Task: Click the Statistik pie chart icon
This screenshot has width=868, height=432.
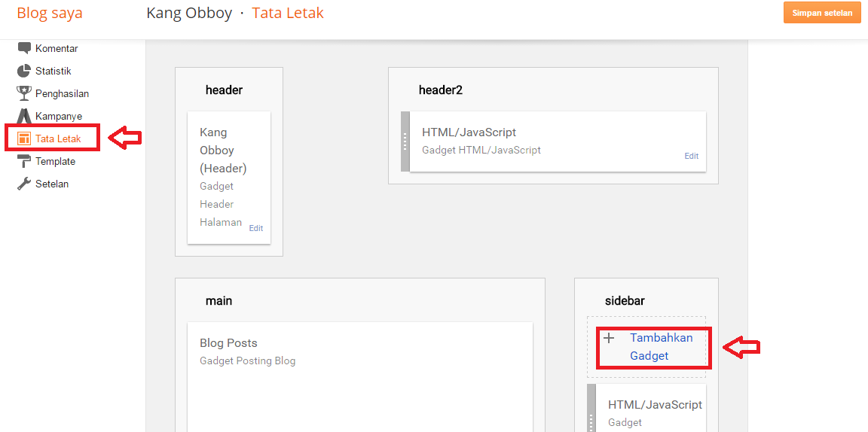Action: click(x=24, y=71)
